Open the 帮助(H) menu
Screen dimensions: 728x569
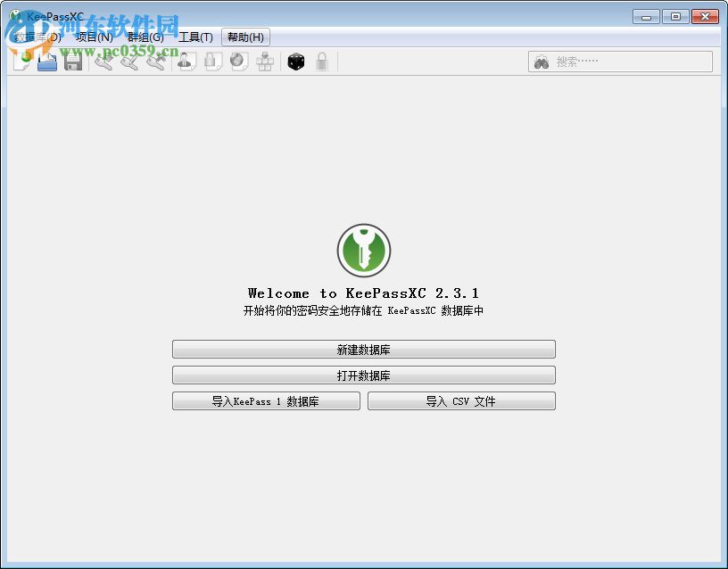(244, 37)
